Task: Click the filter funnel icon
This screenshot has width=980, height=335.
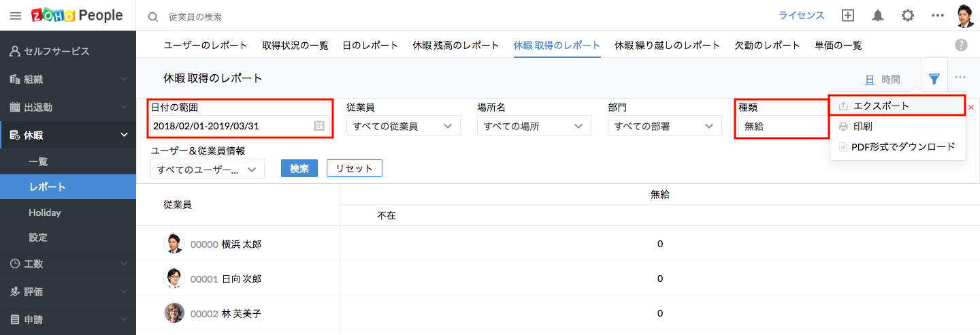Action: pyautogui.click(x=934, y=79)
